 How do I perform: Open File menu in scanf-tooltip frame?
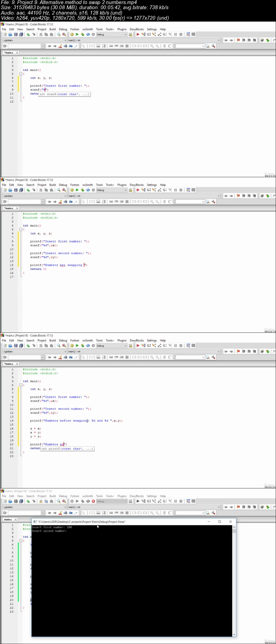click(4, 29)
